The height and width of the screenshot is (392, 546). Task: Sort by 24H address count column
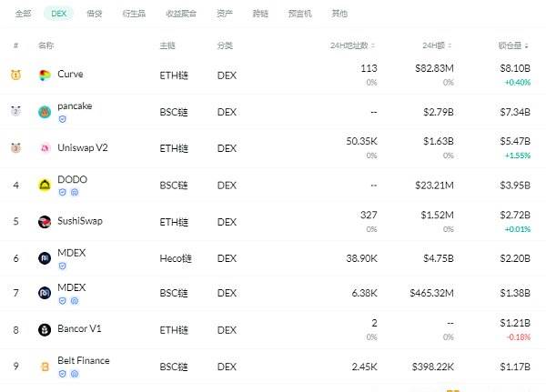(x=352, y=45)
